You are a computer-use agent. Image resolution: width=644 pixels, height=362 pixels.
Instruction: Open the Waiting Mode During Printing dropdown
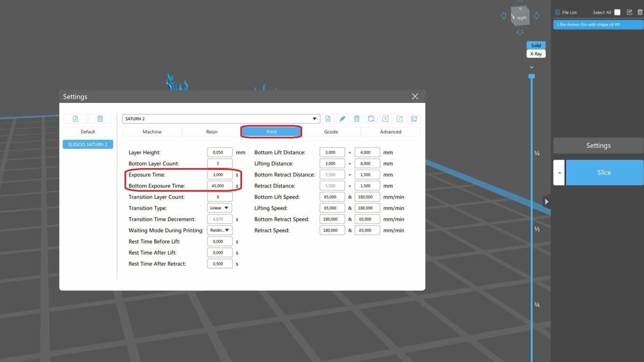219,230
